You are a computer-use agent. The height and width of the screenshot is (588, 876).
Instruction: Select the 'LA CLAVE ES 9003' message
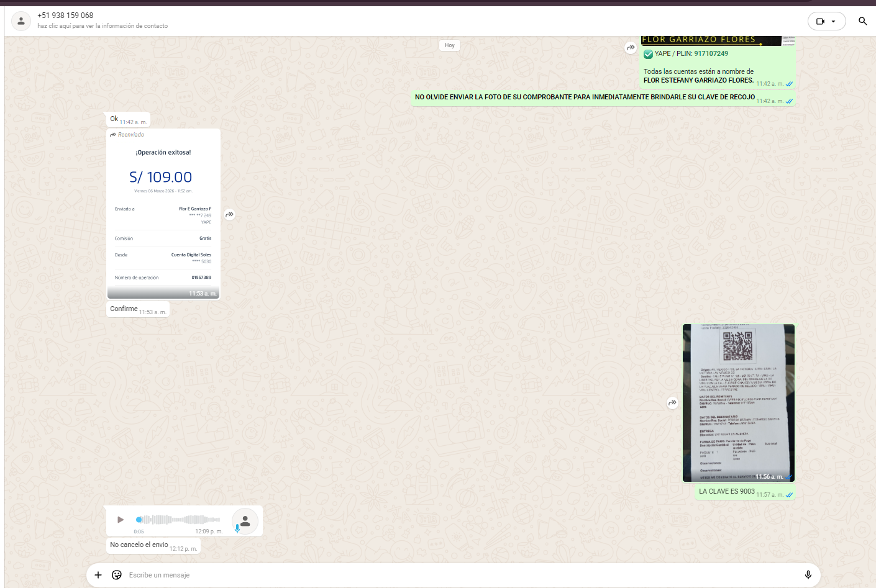[x=726, y=491]
